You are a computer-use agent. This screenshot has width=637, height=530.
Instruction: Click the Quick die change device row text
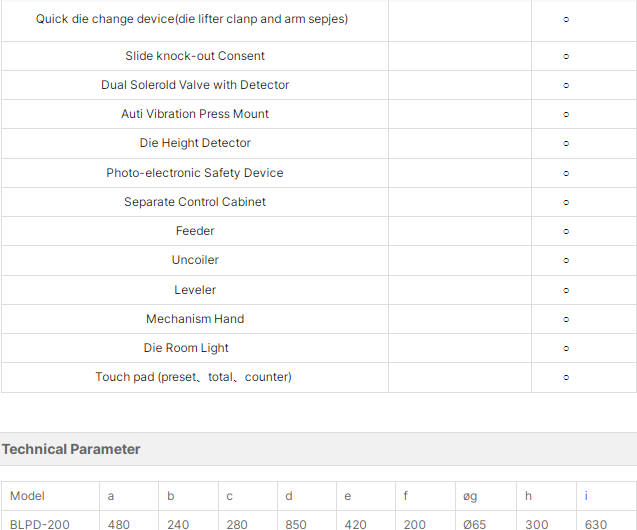click(x=192, y=19)
